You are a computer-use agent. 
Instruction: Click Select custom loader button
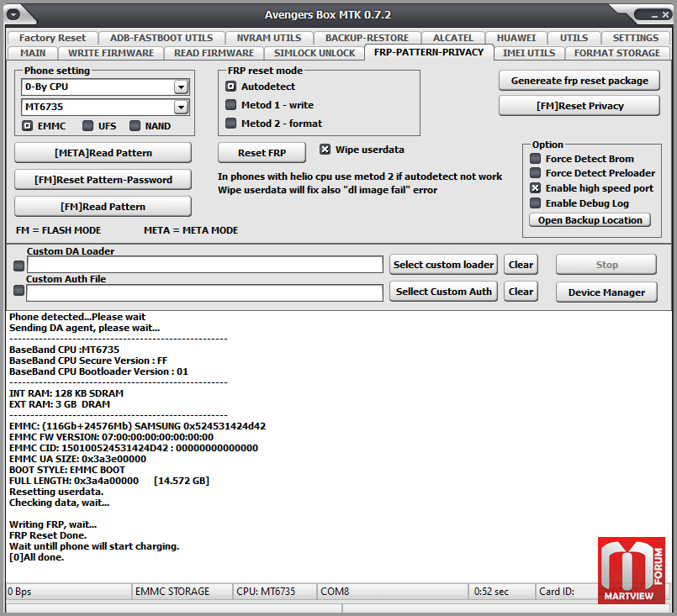tap(443, 265)
